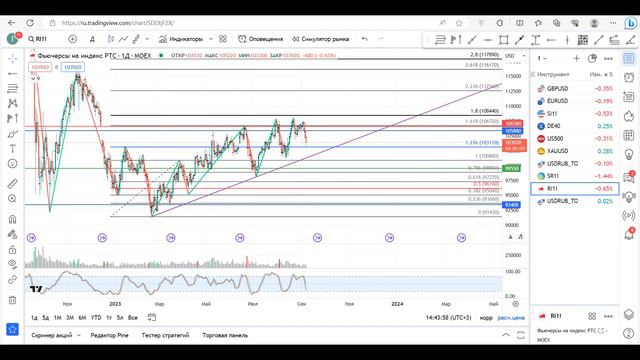This screenshot has width=640, height=360.
Task: Toggle stay in drawing mode
Action: coord(13,234)
